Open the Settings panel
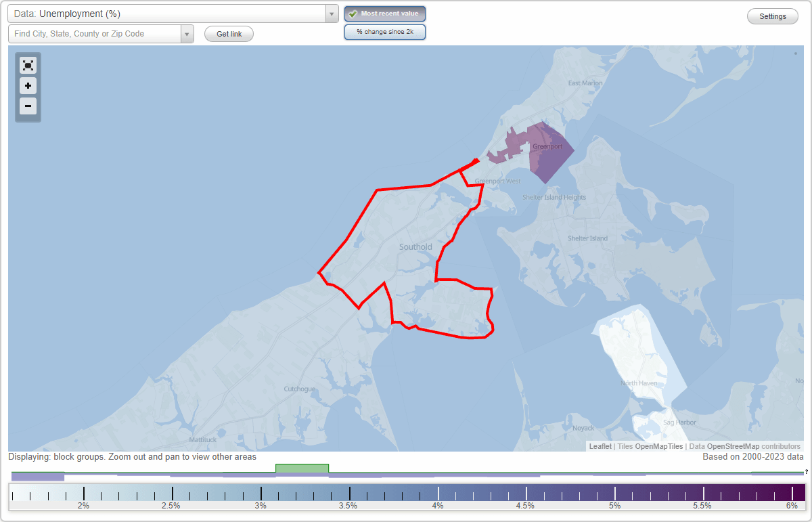812x522 pixels. click(772, 16)
